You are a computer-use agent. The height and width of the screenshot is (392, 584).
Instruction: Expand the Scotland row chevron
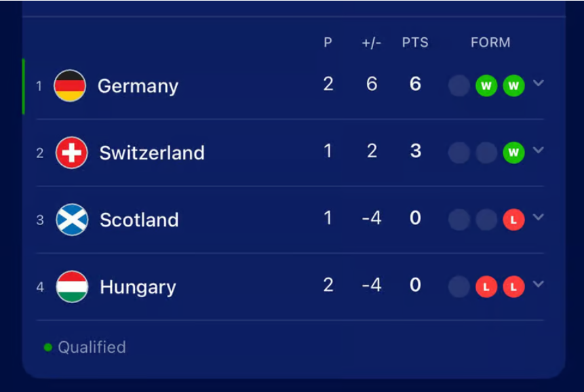(x=538, y=216)
